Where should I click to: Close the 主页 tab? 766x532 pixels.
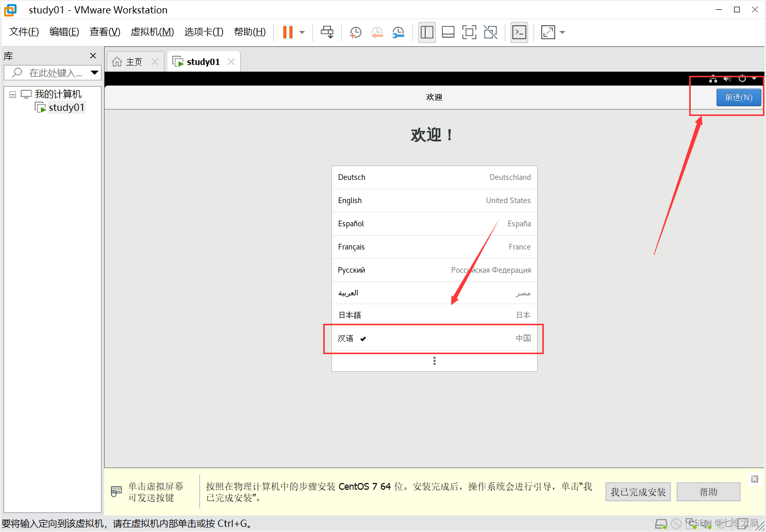click(x=155, y=62)
